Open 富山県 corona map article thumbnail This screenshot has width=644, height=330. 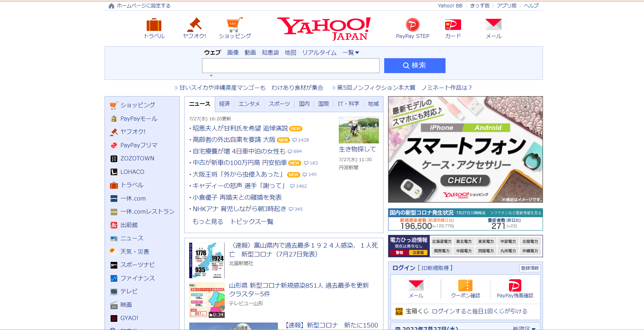(207, 260)
